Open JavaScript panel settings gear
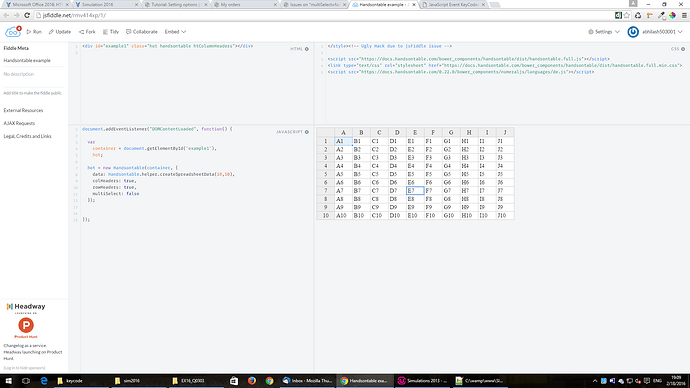Image resolution: width=690 pixels, height=388 pixels. 307,132
